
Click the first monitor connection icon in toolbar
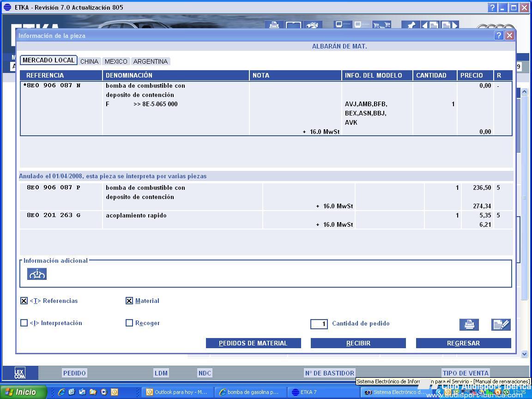pos(342,24)
